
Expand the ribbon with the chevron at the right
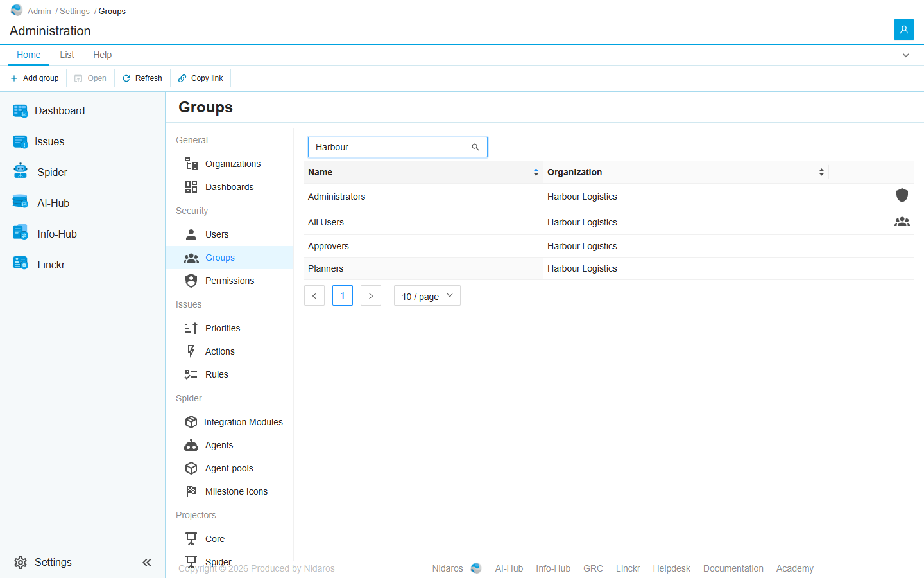[906, 55]
